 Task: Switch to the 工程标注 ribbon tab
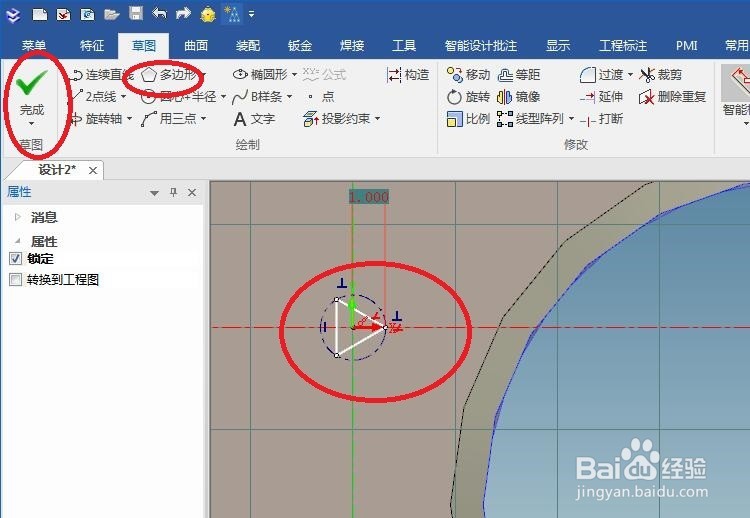623,45
